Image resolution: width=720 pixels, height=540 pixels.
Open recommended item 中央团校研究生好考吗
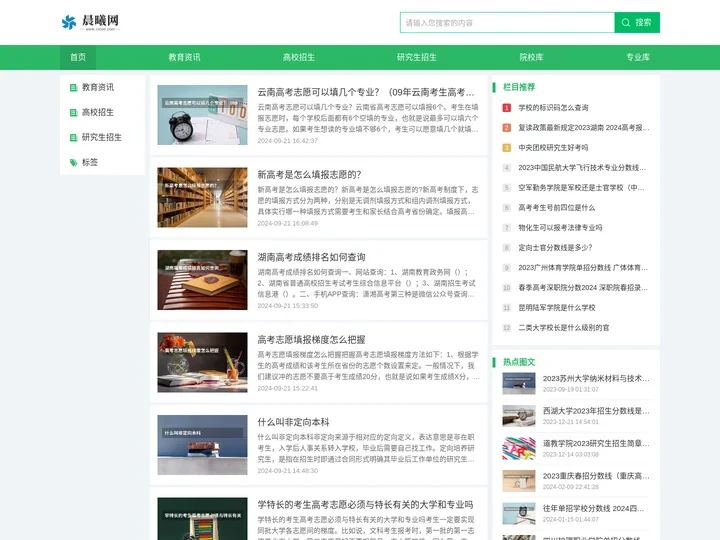[x=553, y=147]
